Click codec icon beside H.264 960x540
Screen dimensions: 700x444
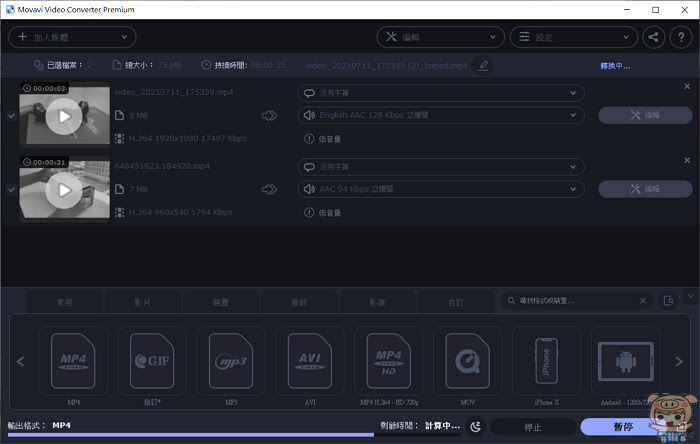[119, 212]
